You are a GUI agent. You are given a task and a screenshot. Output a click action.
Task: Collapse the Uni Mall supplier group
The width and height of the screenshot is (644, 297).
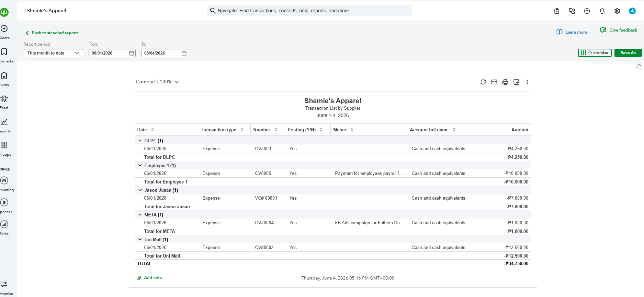click(x=140, y=239)
